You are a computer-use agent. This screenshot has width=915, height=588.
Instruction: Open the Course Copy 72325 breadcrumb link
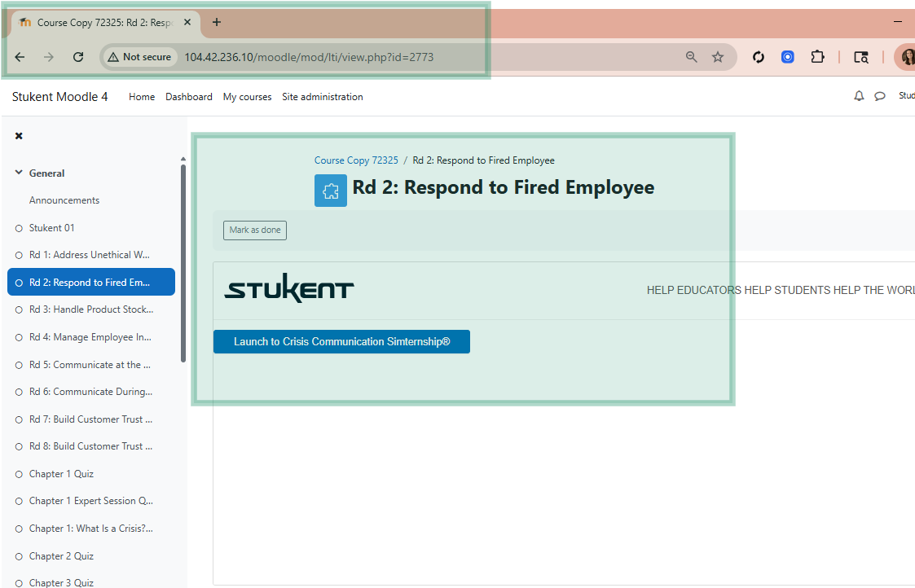[x=356, y=160]
